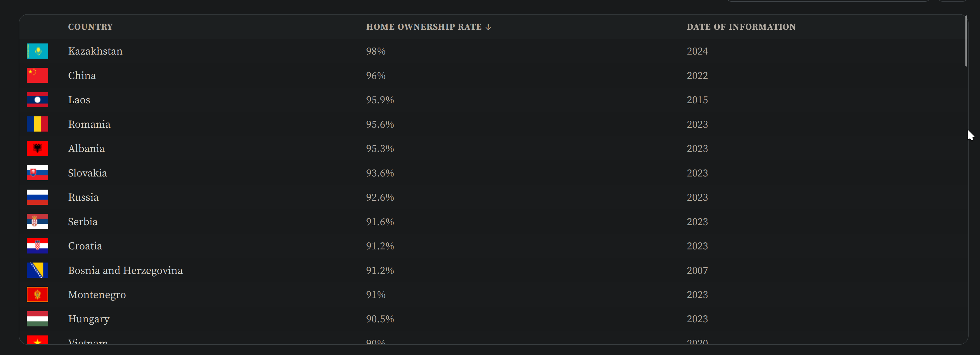Sort table by Country column header
This screenshot has width=980, height=355.
[90, 27]
